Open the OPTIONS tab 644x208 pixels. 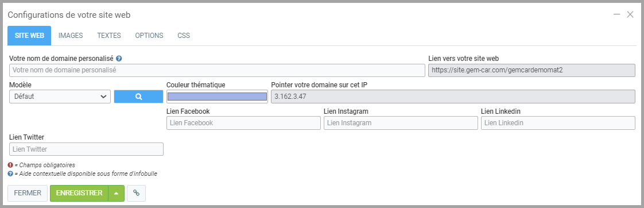(x=149, y=36)
